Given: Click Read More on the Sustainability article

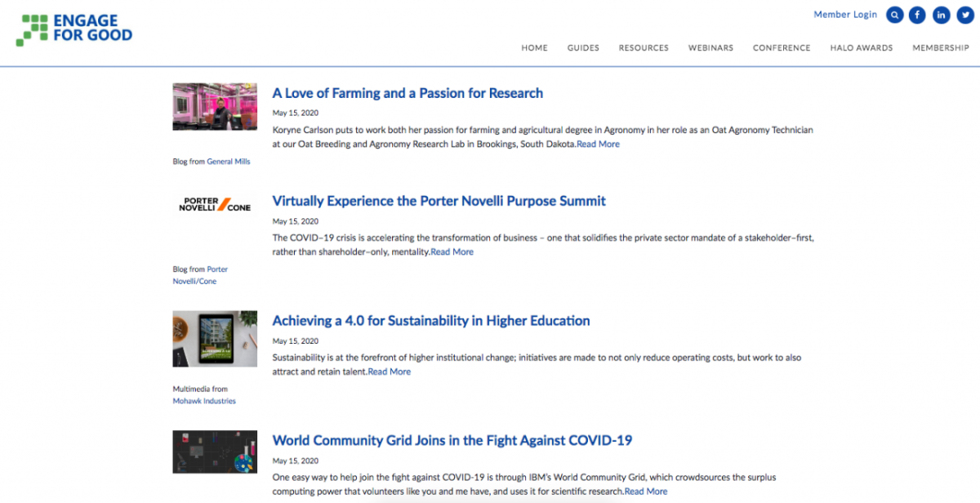Looking at the screenshot, I should point(389,372).
